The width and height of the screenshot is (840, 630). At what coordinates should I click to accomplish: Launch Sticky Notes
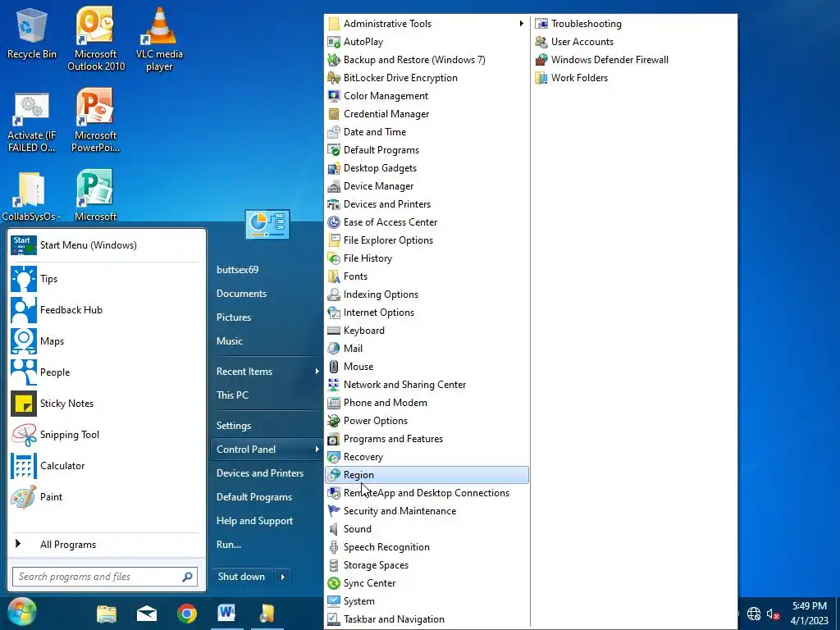[x=105, y=404]
